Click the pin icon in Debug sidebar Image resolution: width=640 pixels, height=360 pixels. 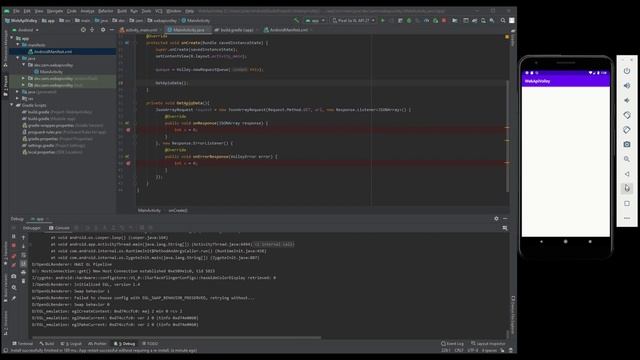13,298
